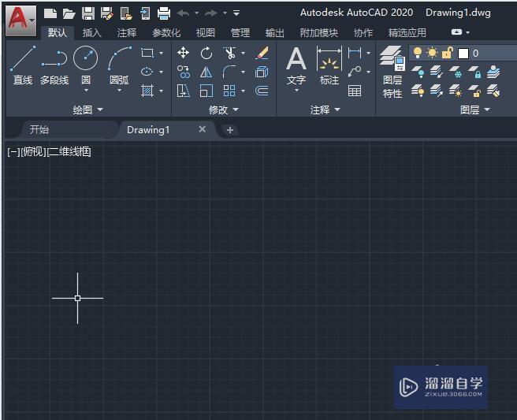Expand the Layers (图层) panel
Viewport: 517px width, 420px height.
[x=475, y=110]
